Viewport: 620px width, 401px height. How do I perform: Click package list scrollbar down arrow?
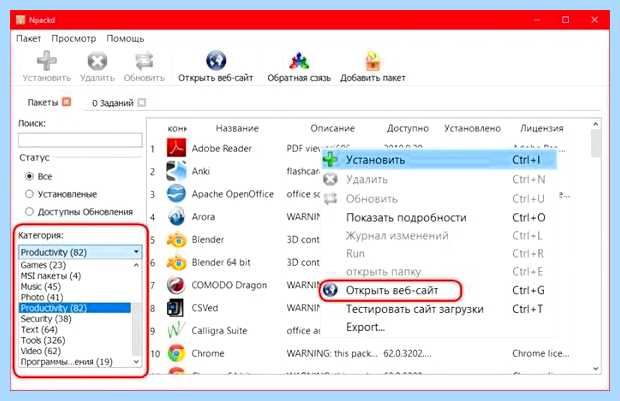(596, 369)
